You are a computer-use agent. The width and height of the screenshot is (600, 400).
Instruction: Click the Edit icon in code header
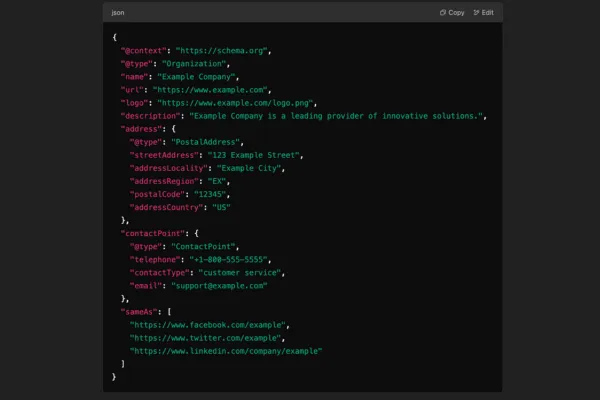476,13
